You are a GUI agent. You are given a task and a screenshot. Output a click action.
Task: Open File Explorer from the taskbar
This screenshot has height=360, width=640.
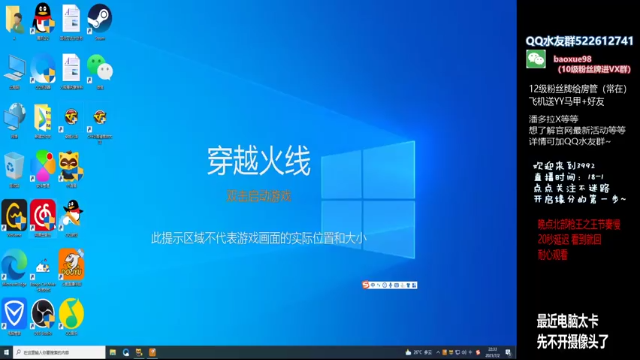point(113,352)
